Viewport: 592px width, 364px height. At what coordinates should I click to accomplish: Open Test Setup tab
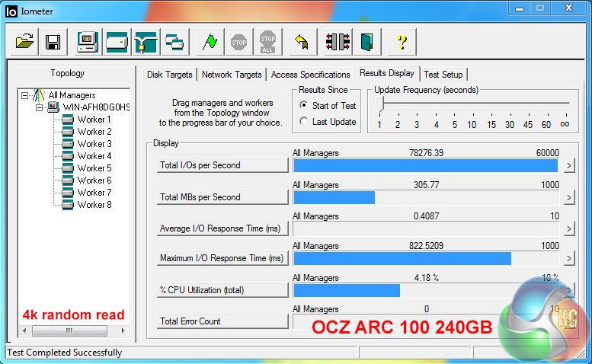pos(443,75)
